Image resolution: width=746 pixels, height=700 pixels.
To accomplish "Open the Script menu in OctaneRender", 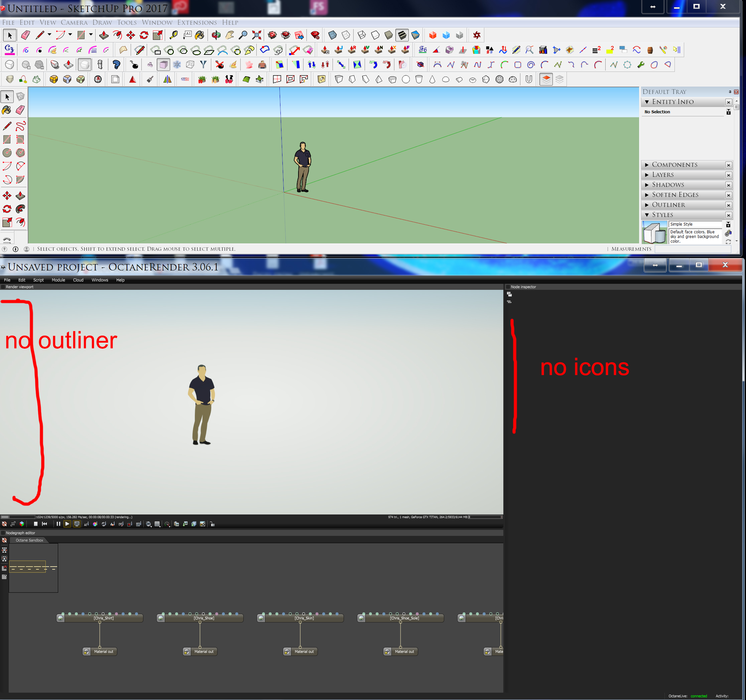I will (38, 280).
